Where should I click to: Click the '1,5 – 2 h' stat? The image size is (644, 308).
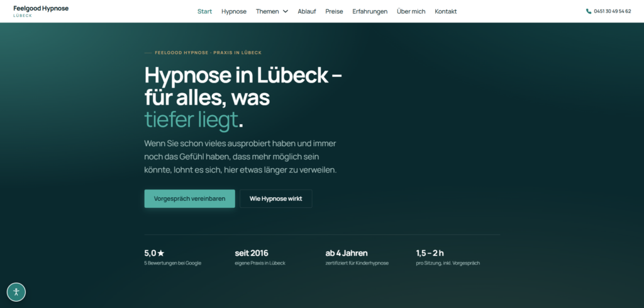tap(430, 253)
